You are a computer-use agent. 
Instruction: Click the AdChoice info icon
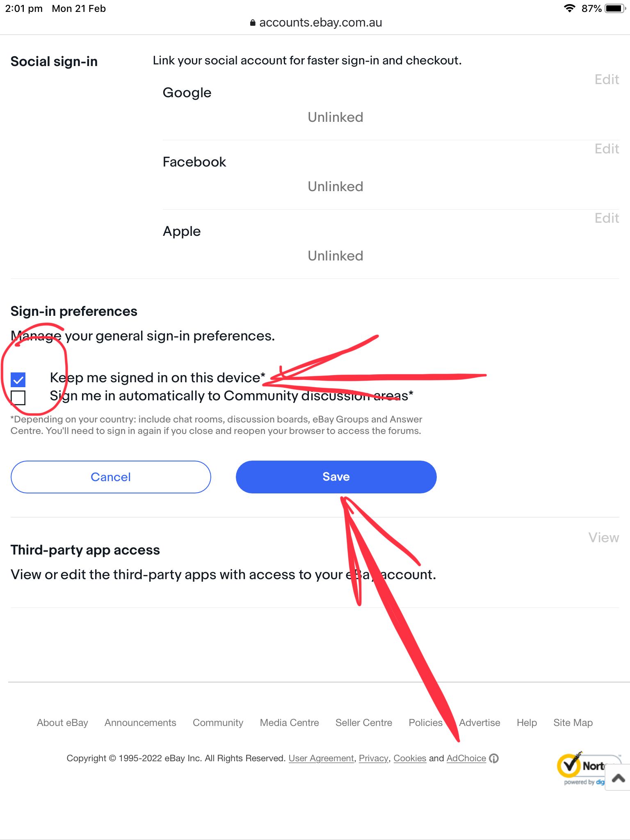pyautogui.click(x=494, y=758)
